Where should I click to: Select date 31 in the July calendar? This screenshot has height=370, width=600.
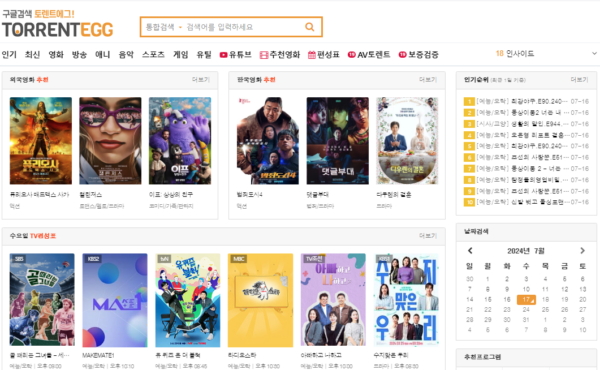(526, 319)
